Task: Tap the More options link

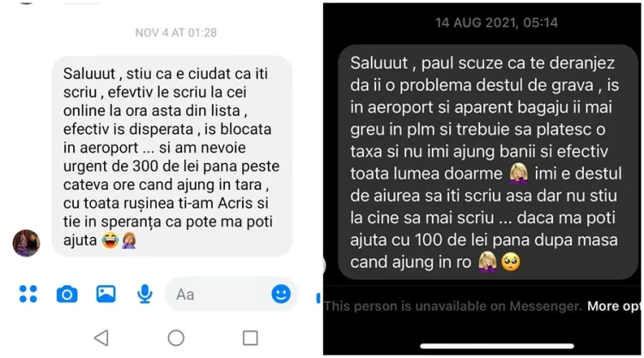Action: 615,306
